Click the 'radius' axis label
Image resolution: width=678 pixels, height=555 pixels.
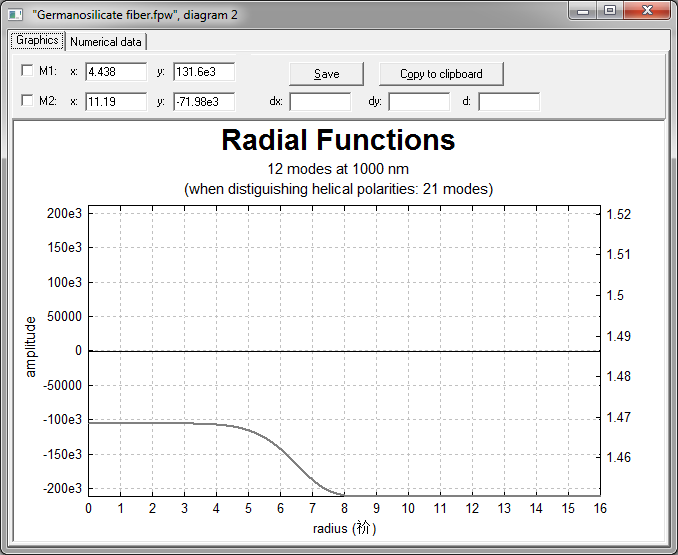point(345,528)
